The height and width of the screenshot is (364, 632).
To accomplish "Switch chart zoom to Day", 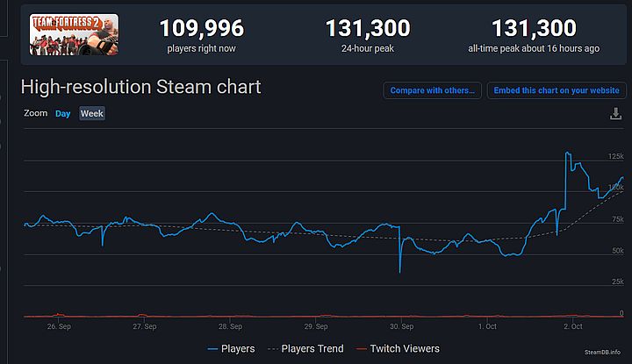I will [x=62, y=114].
